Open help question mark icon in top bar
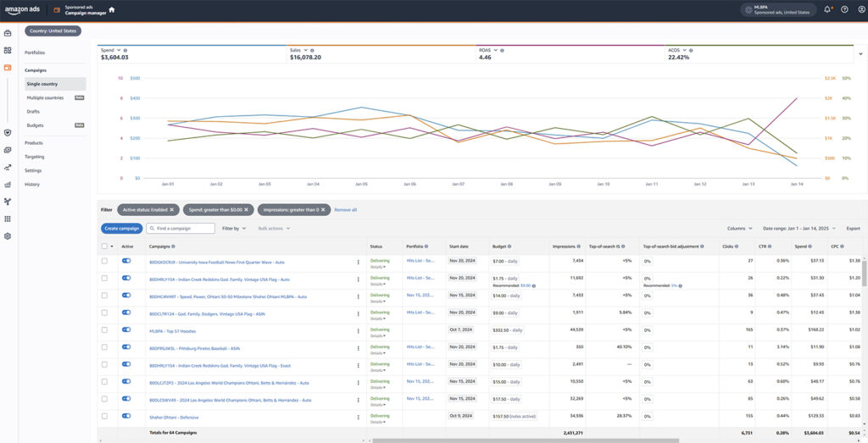 (844, 9)
